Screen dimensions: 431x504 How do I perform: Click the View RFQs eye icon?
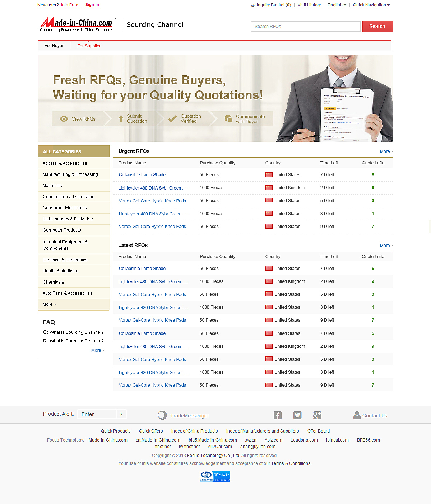point(64,119)
